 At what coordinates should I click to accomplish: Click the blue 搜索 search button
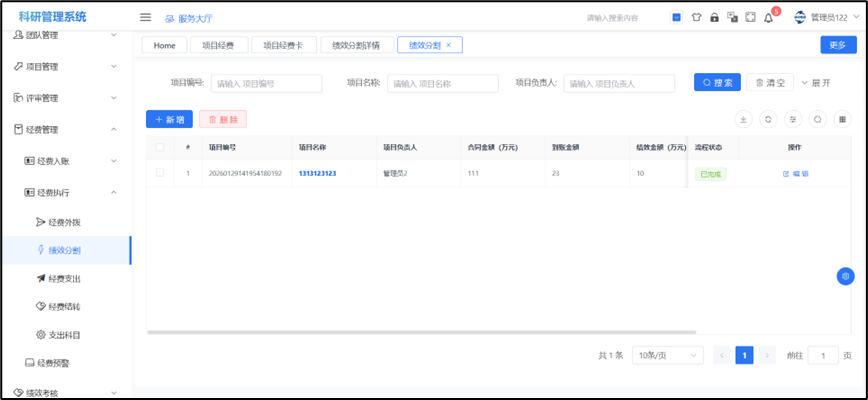coord(717,83)
